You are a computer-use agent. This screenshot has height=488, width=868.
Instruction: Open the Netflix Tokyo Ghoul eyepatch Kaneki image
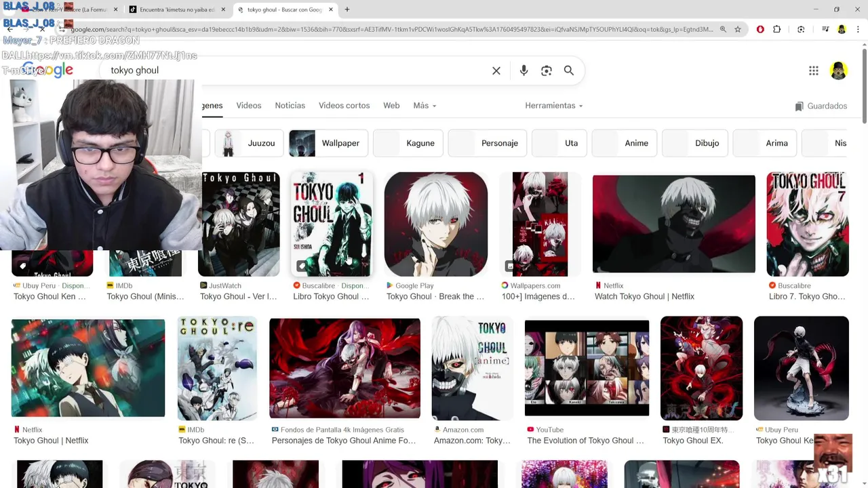(x=88, y=368)
